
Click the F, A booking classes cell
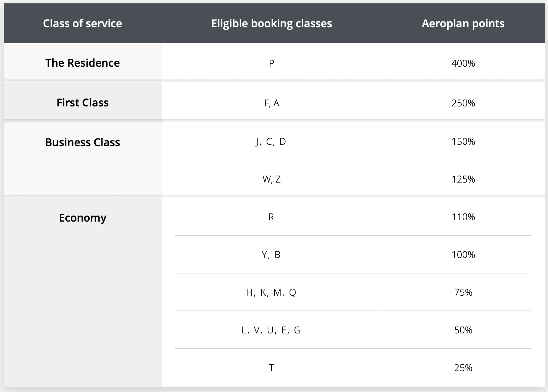[x=272, y=103]
